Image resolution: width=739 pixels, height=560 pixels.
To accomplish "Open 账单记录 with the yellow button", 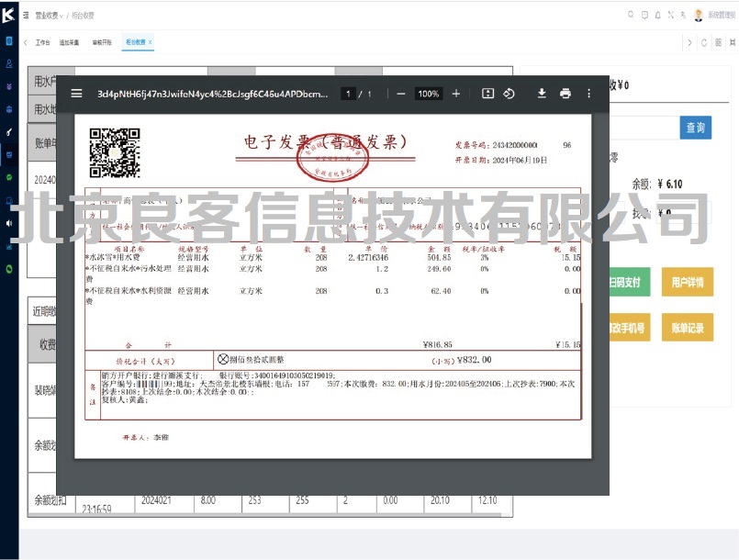I will [x=688, y=327].
